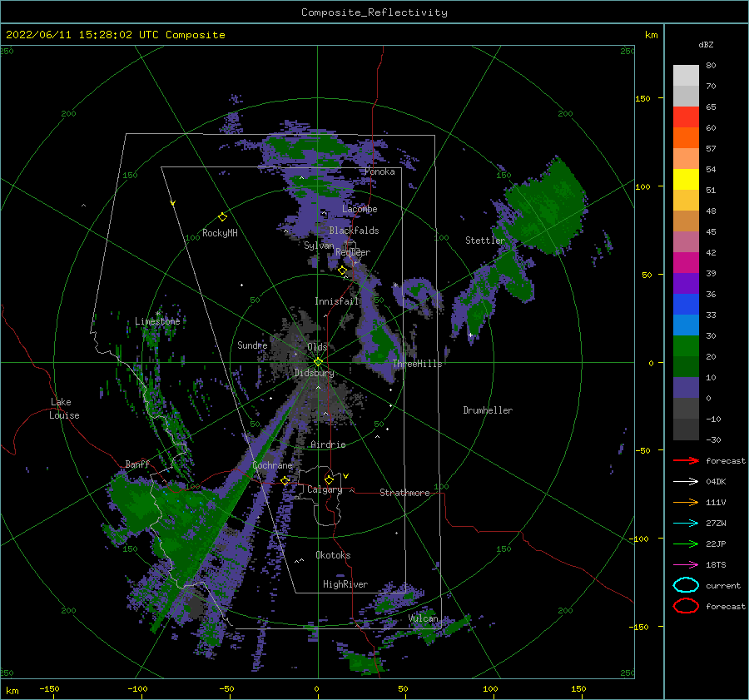Click the Blackfalds town label
This screenshot has height=700, width=749.
(x=354, y=231)
